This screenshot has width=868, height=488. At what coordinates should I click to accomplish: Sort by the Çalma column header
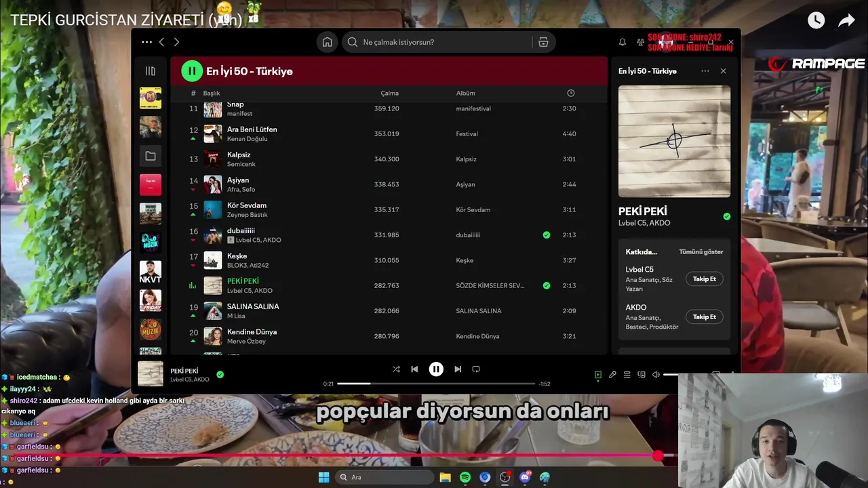coord(389,94)
